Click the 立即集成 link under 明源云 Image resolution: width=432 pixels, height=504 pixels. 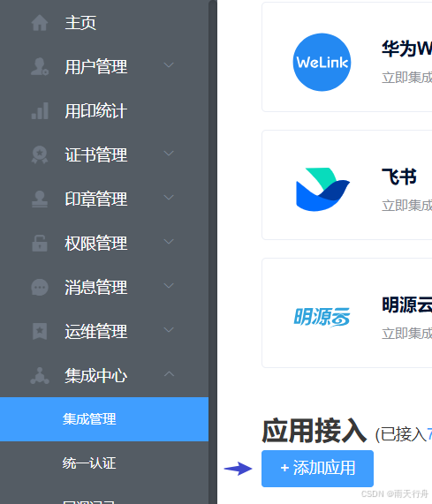[407, 334]
